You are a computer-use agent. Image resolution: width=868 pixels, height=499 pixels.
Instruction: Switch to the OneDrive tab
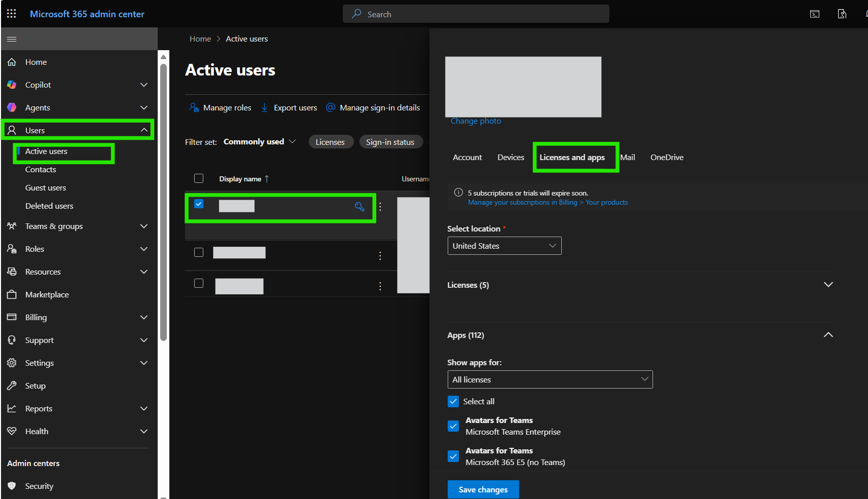coord(667,158)
